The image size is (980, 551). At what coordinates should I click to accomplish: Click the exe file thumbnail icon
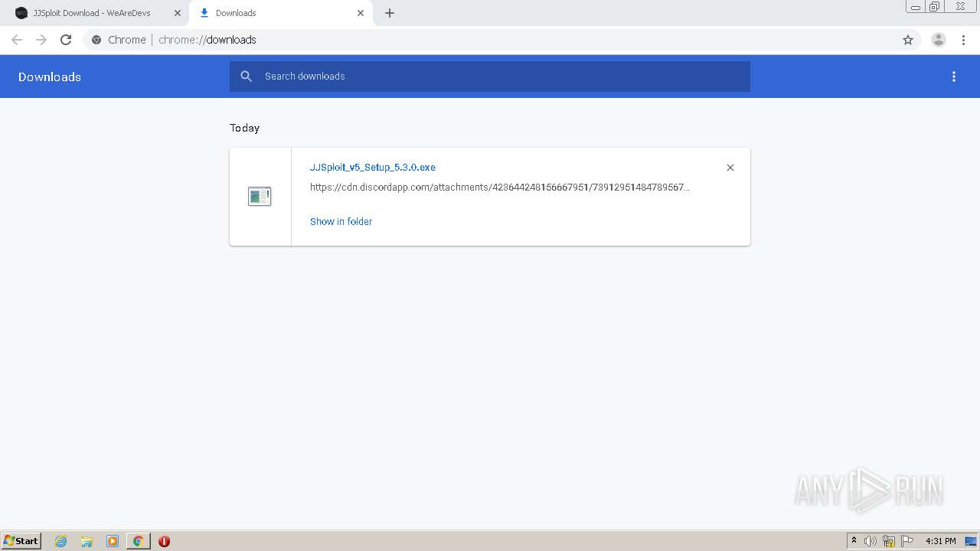260,197
